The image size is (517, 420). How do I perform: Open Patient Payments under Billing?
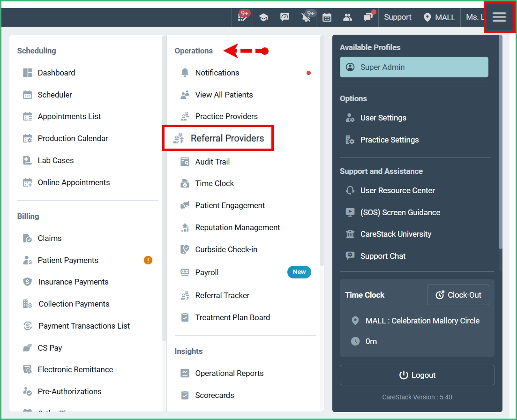tap(68, 260)
